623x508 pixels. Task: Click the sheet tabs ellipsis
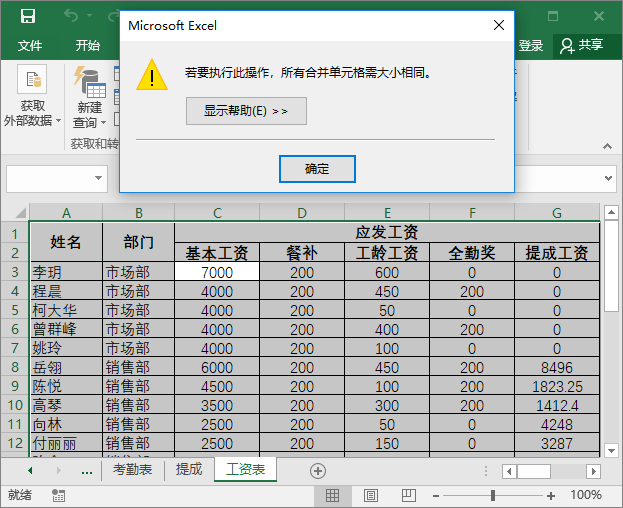[87, 471]
